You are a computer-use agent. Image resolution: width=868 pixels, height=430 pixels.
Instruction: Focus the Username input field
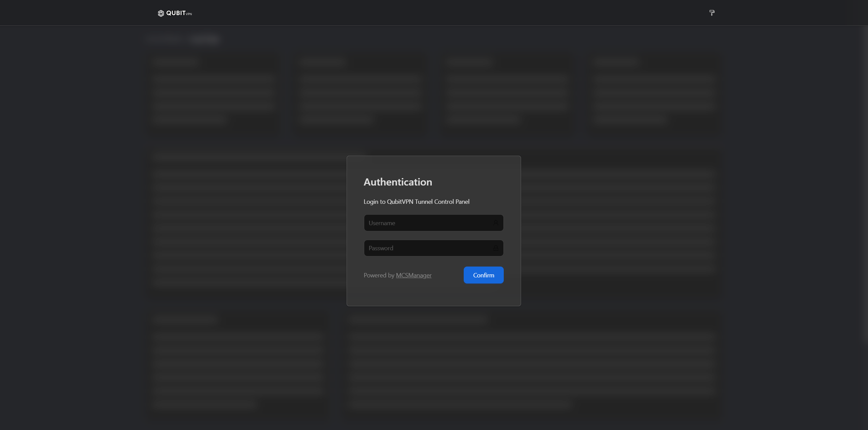point(428,223)
